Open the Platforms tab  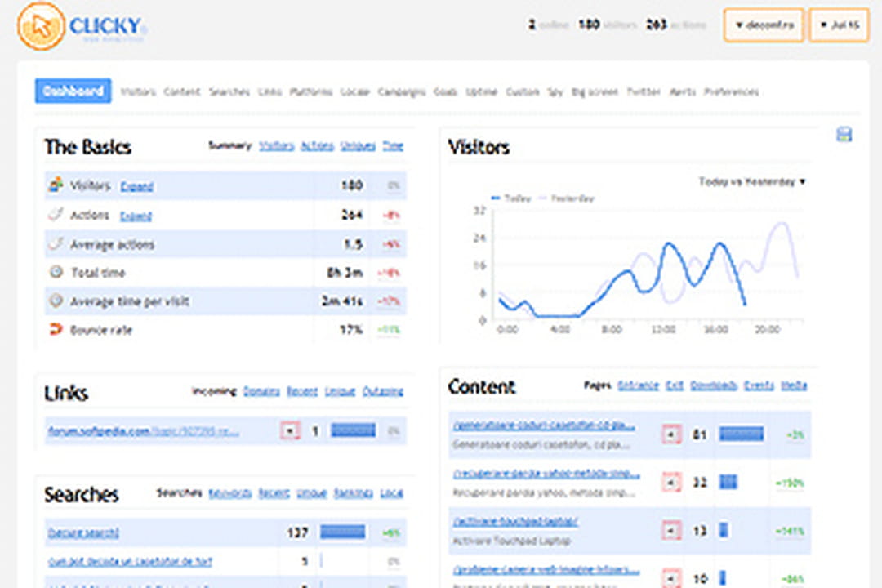pos(310,91)
